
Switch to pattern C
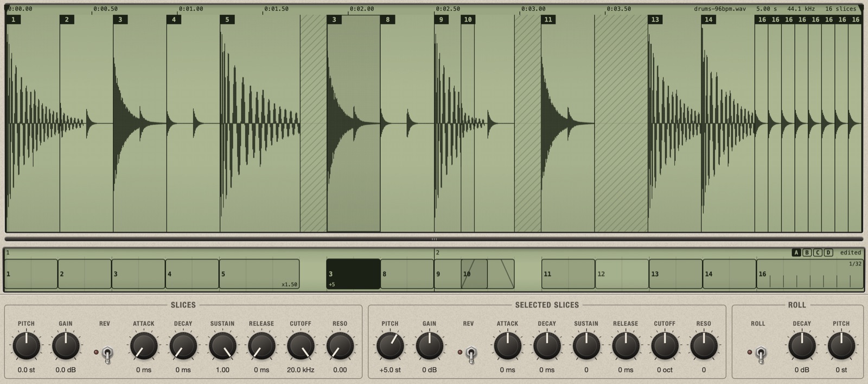tap(818, 253)
